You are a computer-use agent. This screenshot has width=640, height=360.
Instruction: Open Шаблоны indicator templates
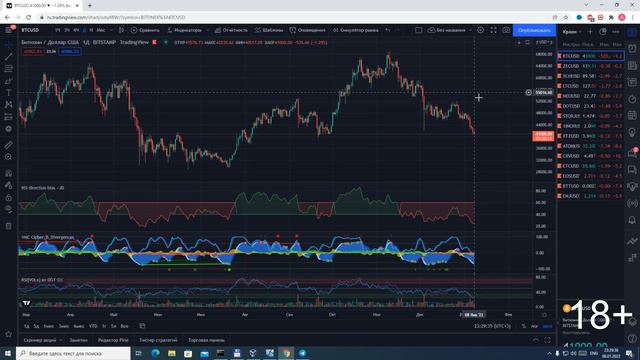[x=269, y=30]
